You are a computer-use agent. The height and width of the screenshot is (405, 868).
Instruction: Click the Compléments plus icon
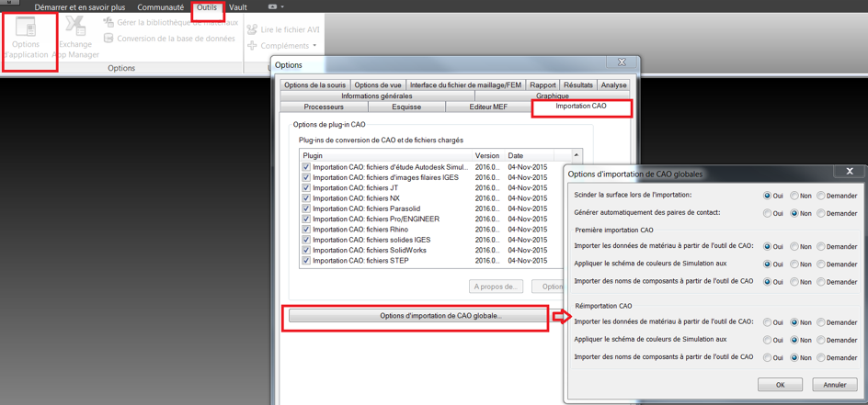pyautogui.click(x=252, y=45)
